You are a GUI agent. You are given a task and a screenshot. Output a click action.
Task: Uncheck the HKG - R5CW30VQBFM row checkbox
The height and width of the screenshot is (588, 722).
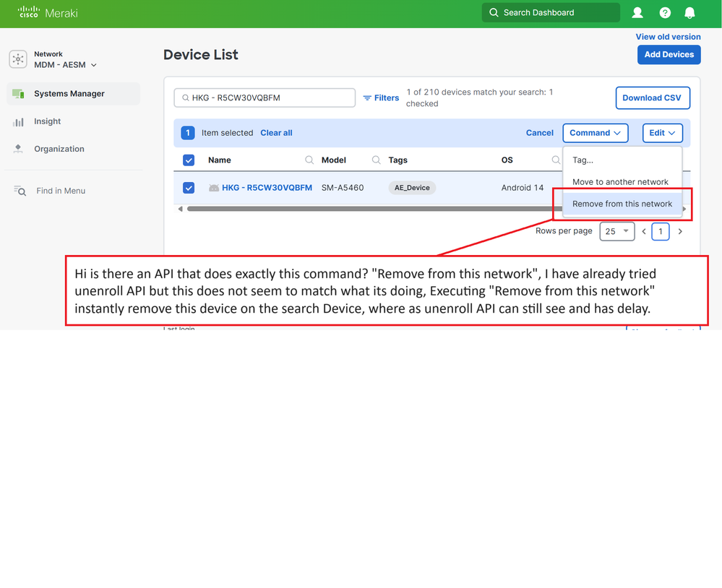point(189,188)
